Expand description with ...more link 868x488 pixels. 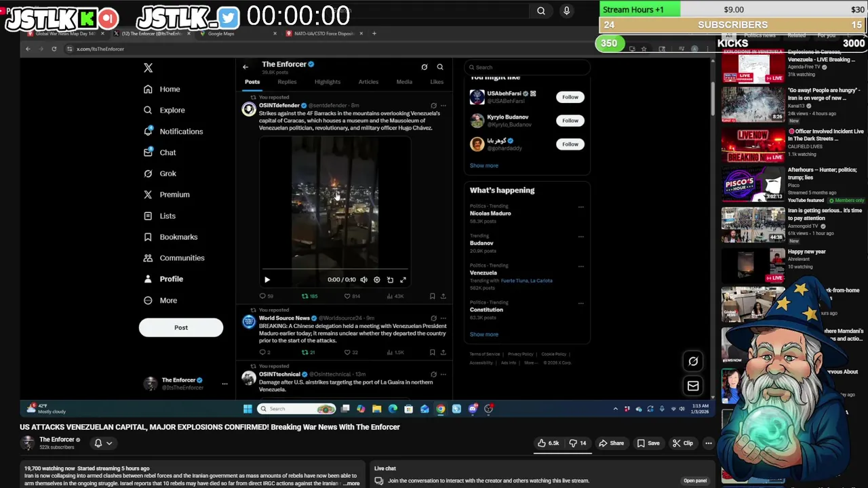351,483
